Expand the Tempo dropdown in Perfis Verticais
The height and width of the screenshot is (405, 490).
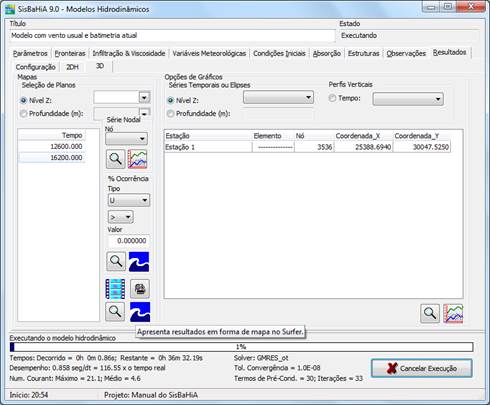pos(408,99)
